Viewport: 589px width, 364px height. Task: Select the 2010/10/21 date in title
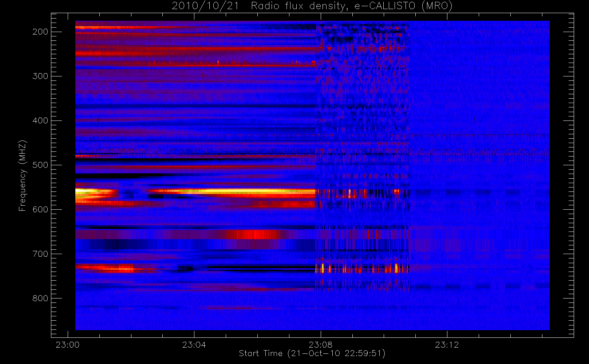click(x=205, y=6)
